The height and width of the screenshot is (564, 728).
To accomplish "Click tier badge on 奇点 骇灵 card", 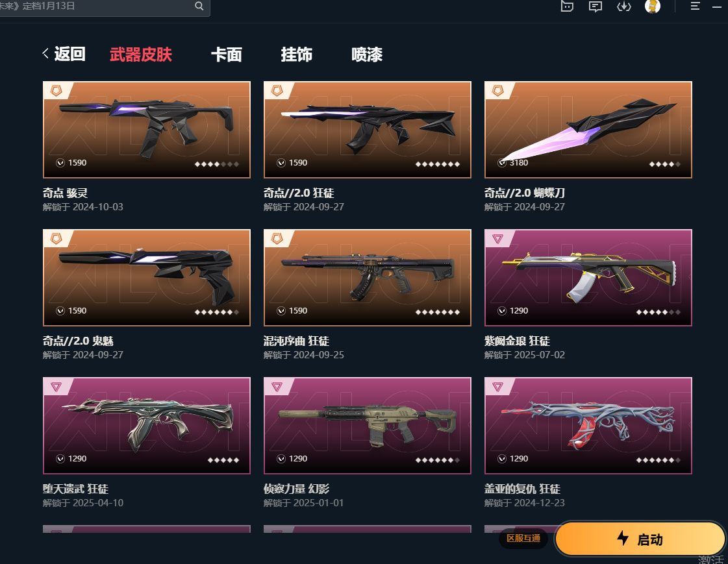I will tap(56, 90).
